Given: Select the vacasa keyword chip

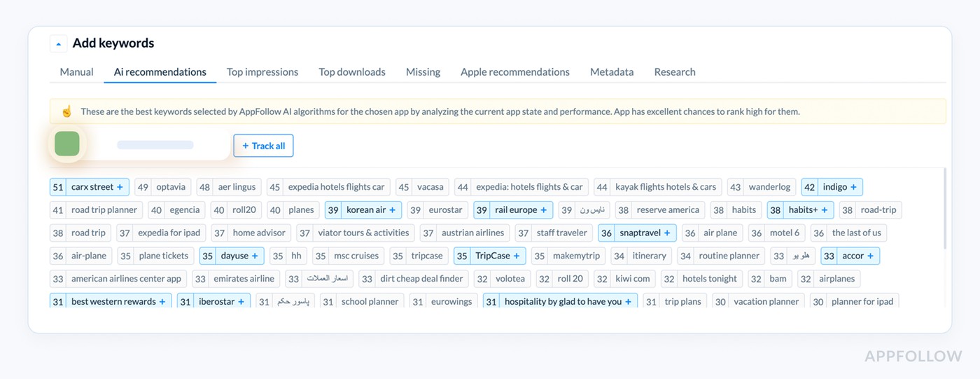Looking at the screenshot, I should (x=422, y=187).
